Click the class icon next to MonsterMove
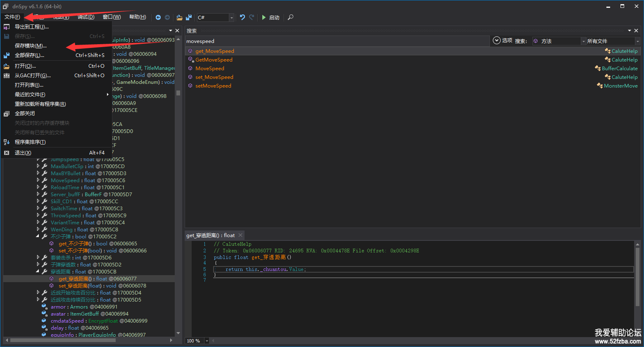Image resolution: width=644 pixels, height=347 pixels. [x=600, y=86]
